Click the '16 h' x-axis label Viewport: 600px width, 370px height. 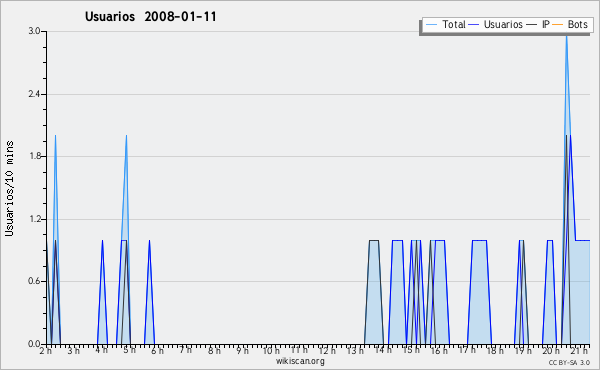pos(439,350)
